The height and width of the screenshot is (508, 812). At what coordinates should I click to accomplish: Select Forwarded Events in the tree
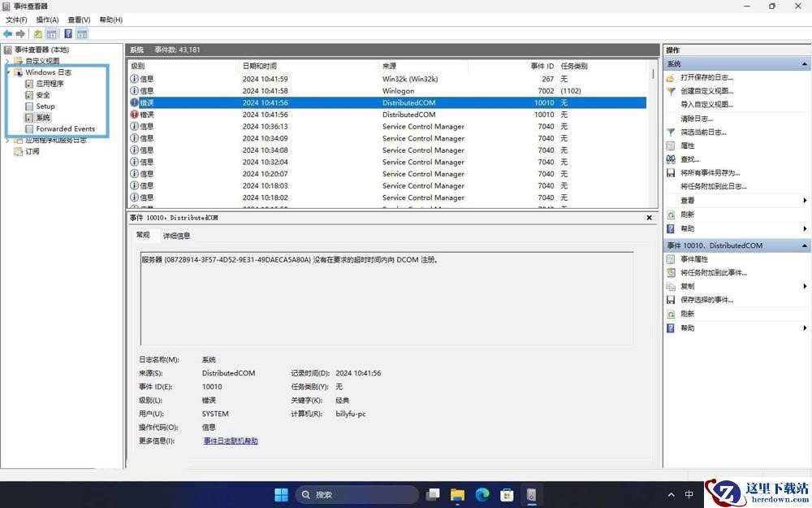(65, 128)
